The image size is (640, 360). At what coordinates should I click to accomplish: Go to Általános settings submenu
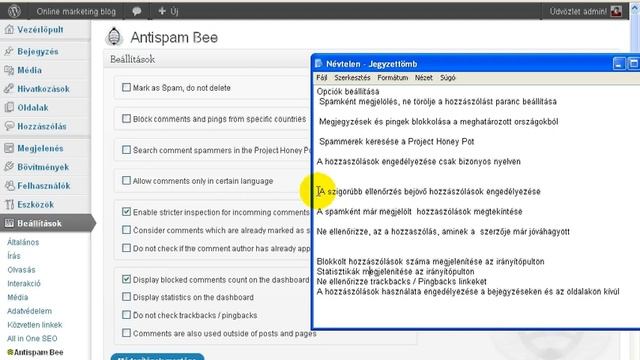click(x=23, y=242)
